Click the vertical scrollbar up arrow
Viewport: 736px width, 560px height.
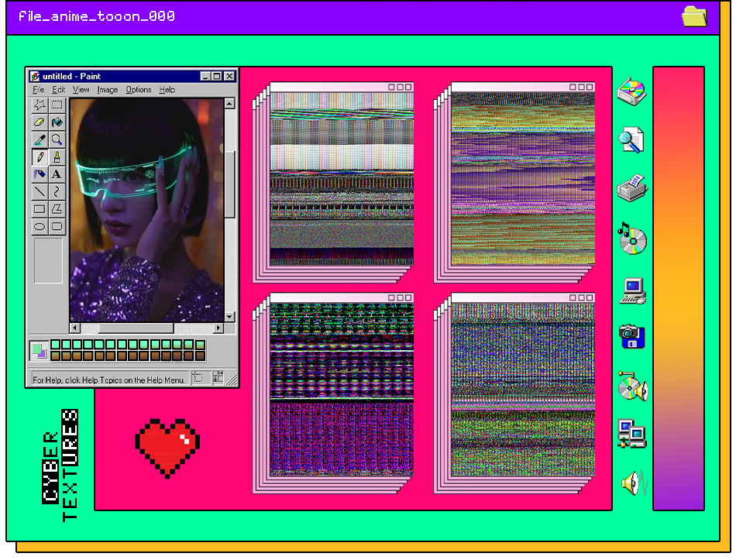click(229, 103)
